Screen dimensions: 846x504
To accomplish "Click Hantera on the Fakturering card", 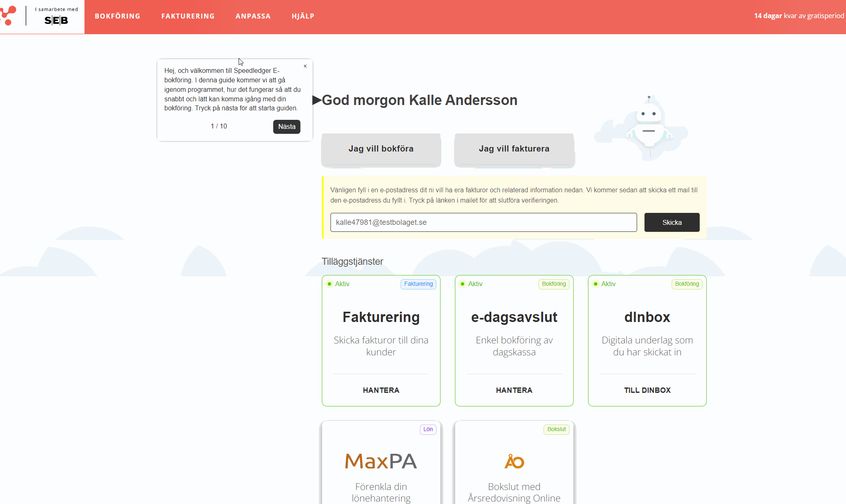I will (381, 390).
